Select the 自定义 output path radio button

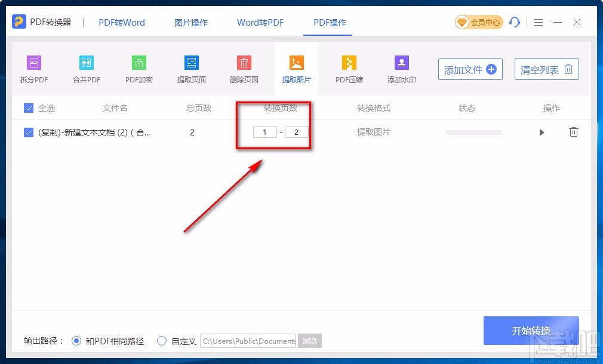point(162,341)
